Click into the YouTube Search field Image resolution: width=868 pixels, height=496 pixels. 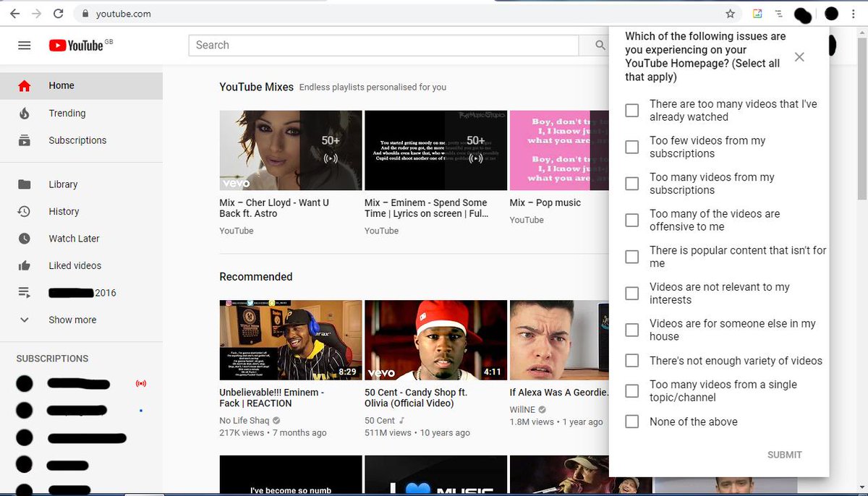(x=384, y=45)
